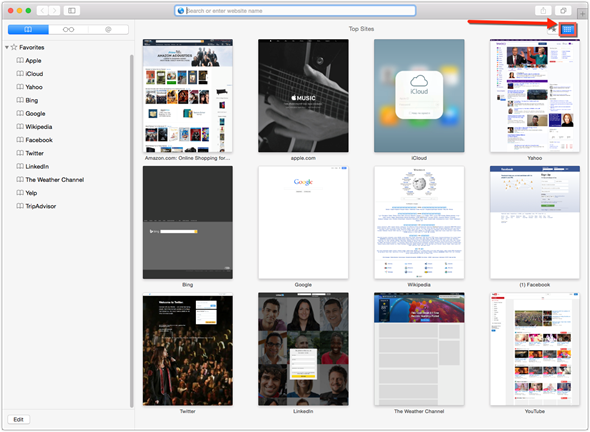The width and height of the screenshot is (590, 432).
Task: Open the Amazon.com Top Sites thumbnail
Action: click(x=188, y=96)
